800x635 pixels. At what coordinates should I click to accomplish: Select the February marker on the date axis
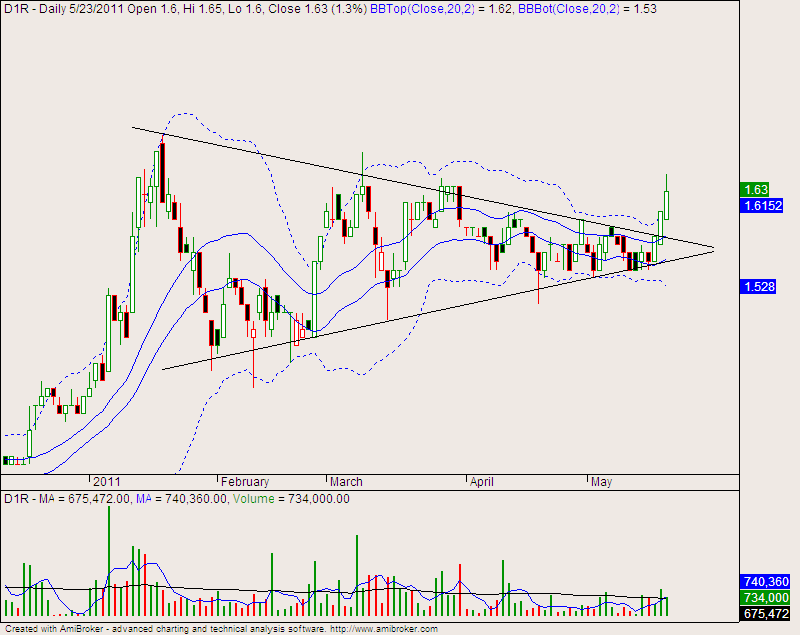coord(244,480)
